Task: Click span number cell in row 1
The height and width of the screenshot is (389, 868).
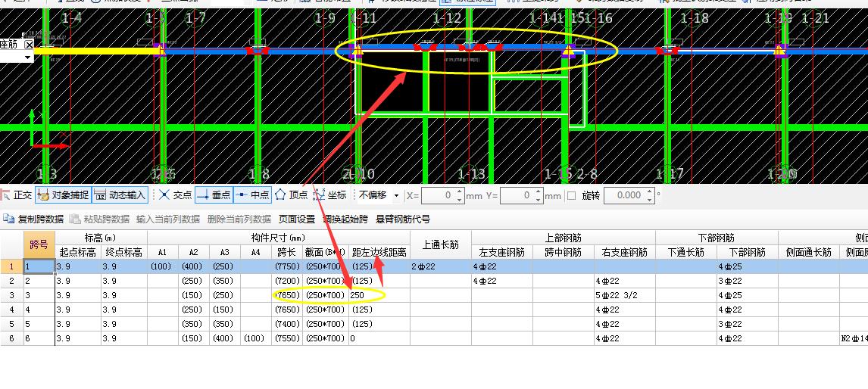Action: pos(39,266)
